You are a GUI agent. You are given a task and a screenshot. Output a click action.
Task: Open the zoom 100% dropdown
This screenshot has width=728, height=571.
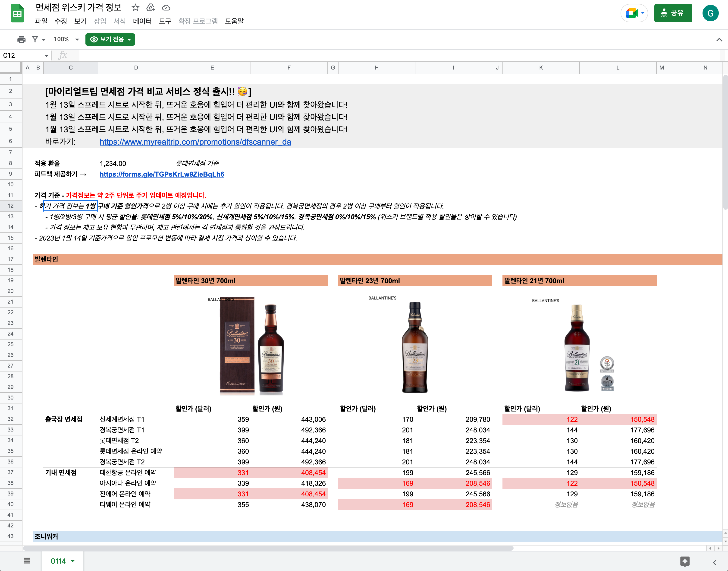point(66,39)
